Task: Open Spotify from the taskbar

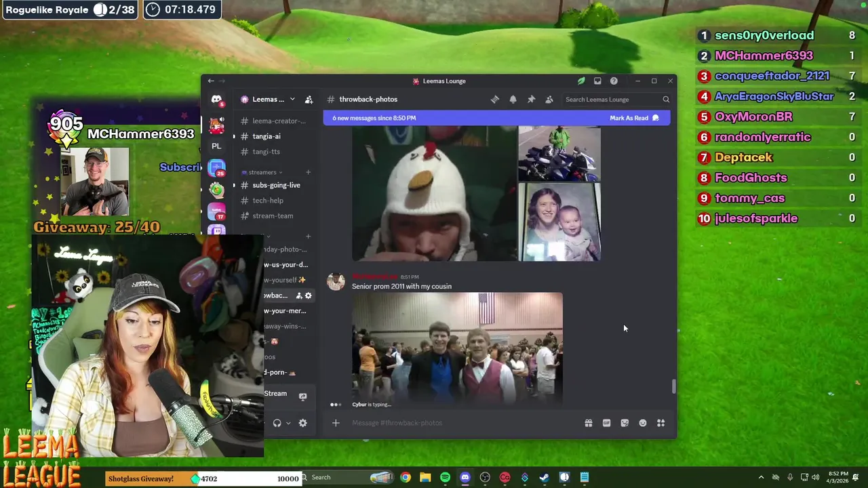Action: [x=445, y=477]
